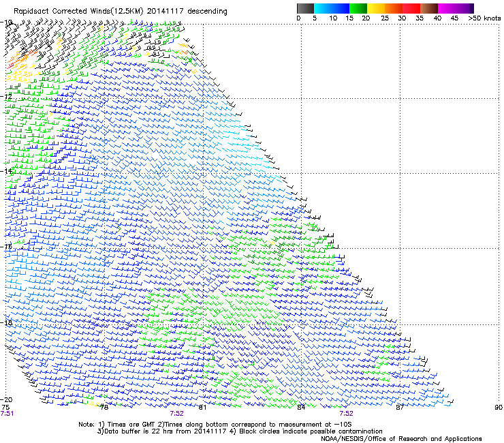Screen dimensions: 504x443
Task: Click the legend label '30' under the color bar
Action: 402,18
